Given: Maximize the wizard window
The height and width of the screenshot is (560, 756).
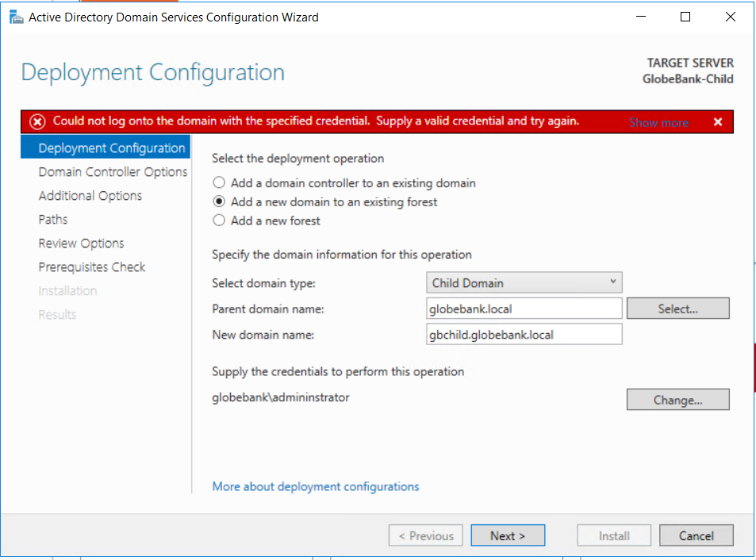Looking at the screenshot, I should 685,17.
